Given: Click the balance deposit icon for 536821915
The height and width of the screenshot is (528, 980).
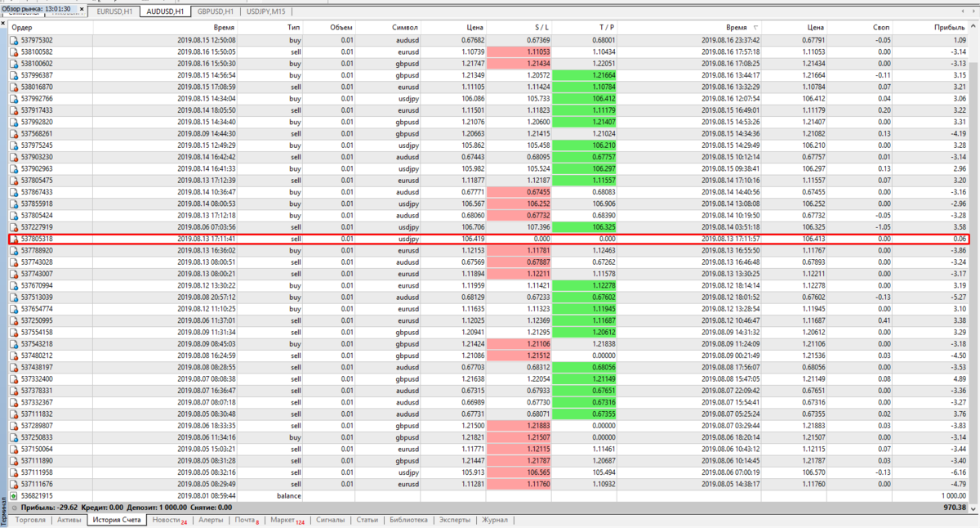Looking at the screenshot, I should point(14,496).
